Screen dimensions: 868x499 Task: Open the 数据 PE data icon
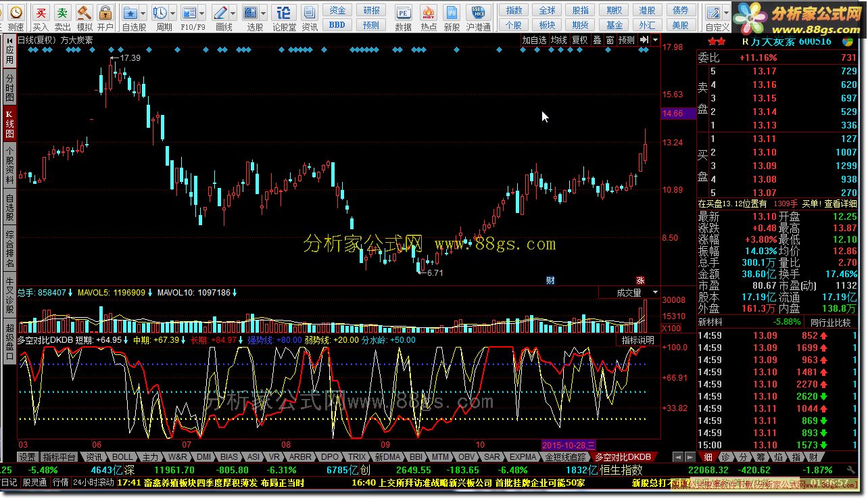pos(403,12)
